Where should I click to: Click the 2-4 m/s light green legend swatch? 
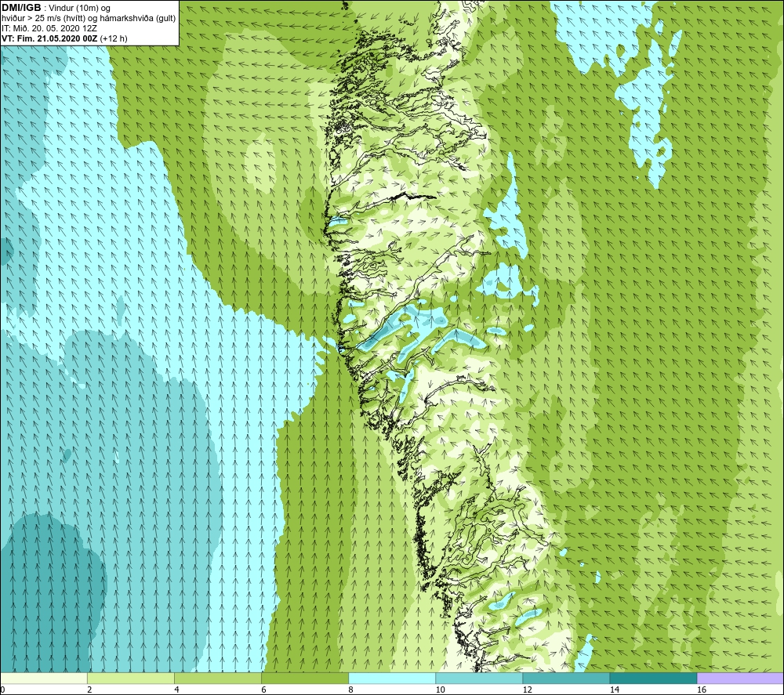tap(130, 679)
